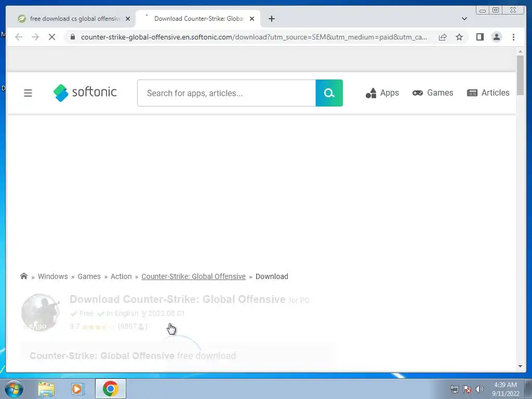This screenshot has width=532, height=399.
Task: Toggle the Chrome side panel
Action: click(480, 37)
